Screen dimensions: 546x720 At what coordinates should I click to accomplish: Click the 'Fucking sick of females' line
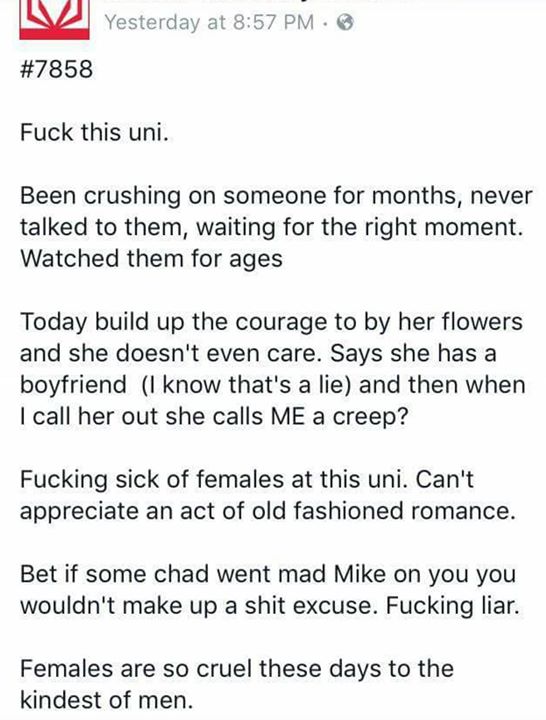pos(247,480)
